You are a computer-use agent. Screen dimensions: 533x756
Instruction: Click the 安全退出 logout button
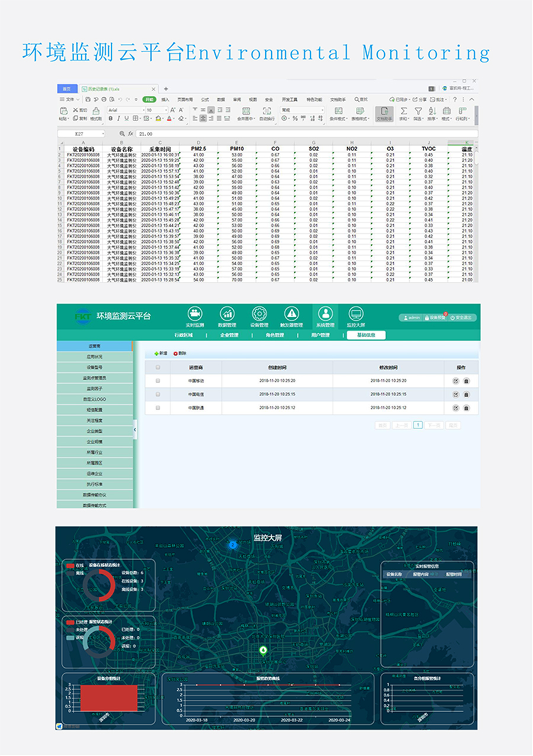pos(461,318)
